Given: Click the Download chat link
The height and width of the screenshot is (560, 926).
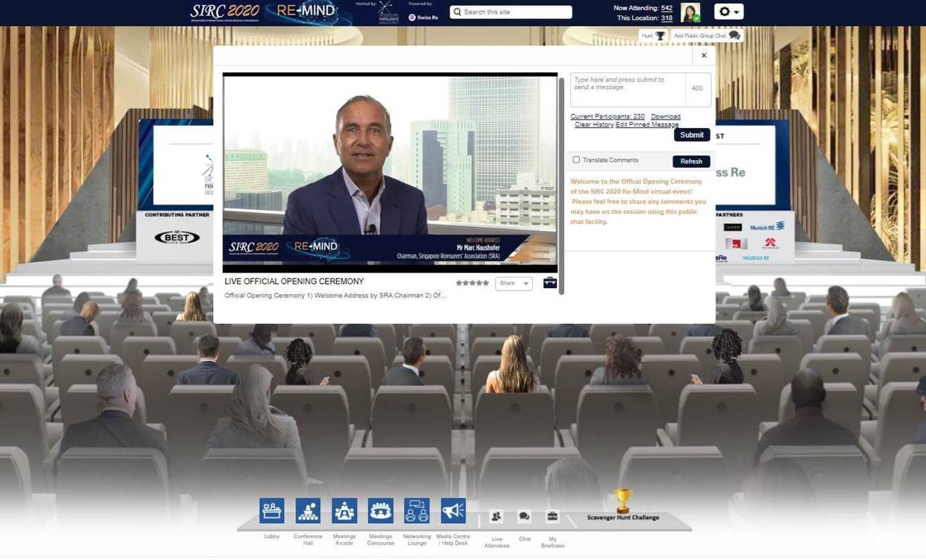Looking at the screenshot, I should (x=665, y=117).
